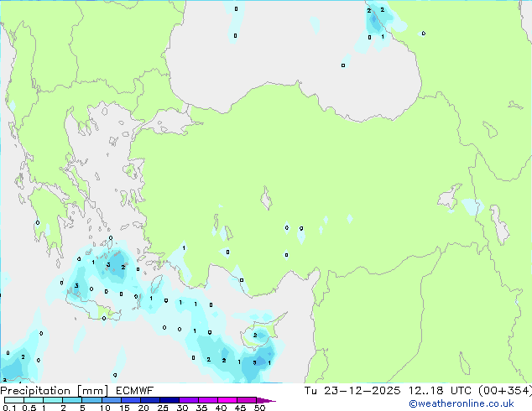Click the legend value label '30'
Image resolution: width=532 pixels, height=411 pixels.
[x=182, y=408]
